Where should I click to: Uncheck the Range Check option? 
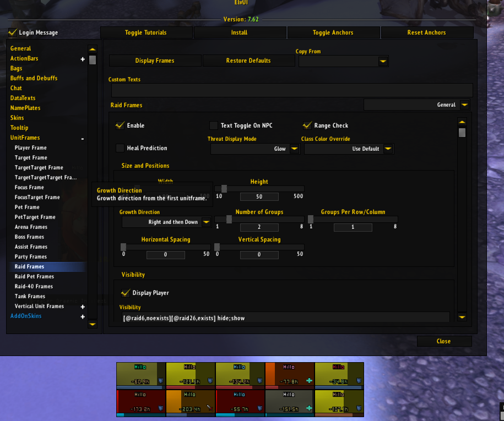tap(307, 125)
